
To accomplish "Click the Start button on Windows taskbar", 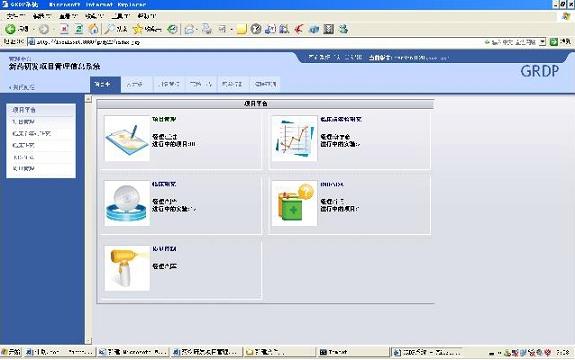I will 11,352.
